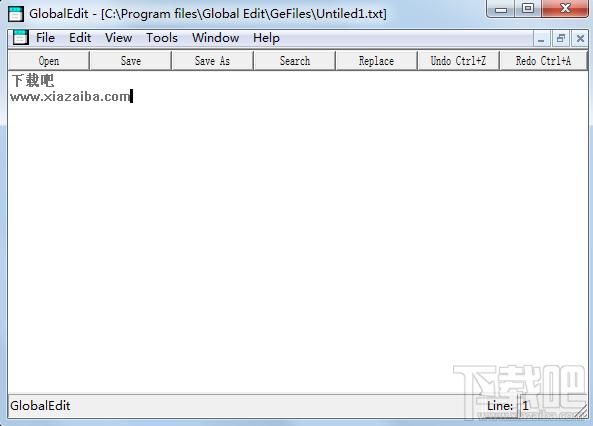This screenshot has width=593, height=426.
Task: Open the Window menu
Action: point(215,38)
